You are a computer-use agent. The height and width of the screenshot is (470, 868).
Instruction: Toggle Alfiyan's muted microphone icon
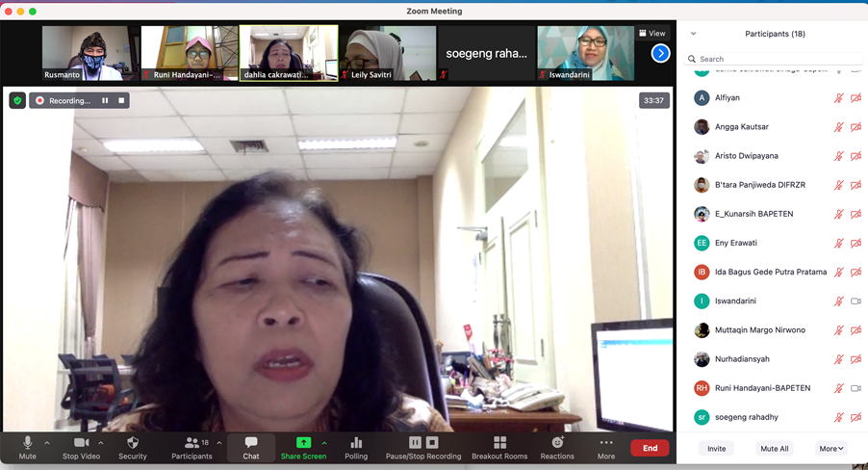tap(839, 98)
